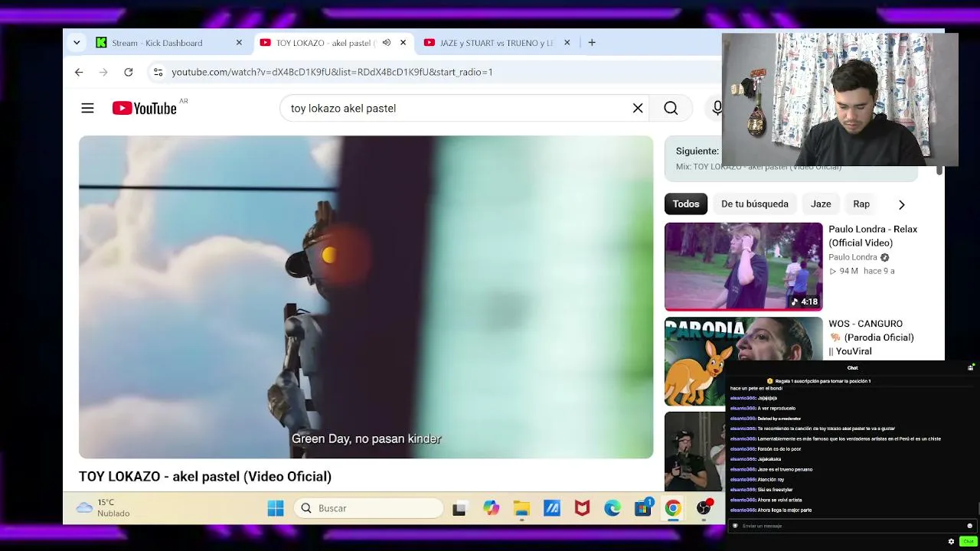Image resolution: width=980 pixels, height=551 pixels.
Task: Open the chat identity shield icon in message box
Action: [735, 526]
